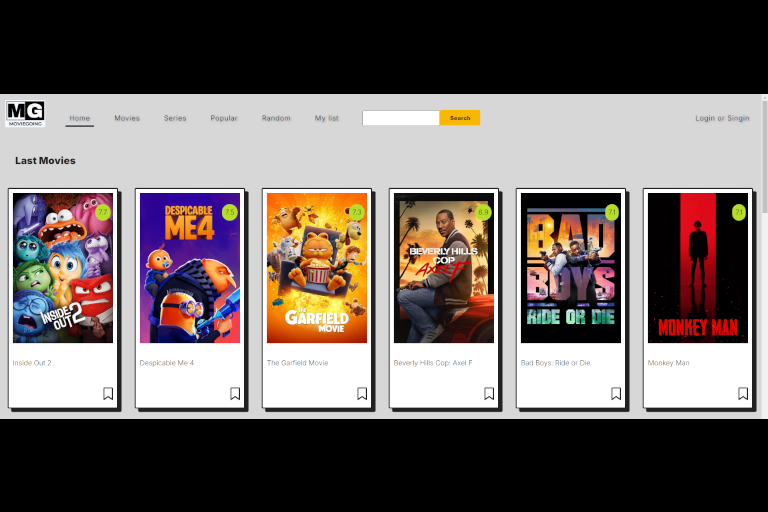This screenshot has width=768, height=512.
Task: Go to the Home tab
Action: click(x=80, y=118)
